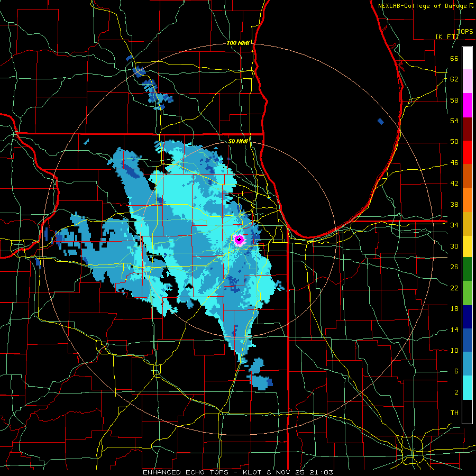Click the cyan 2 kft legend swatch

tap(467, 388)
